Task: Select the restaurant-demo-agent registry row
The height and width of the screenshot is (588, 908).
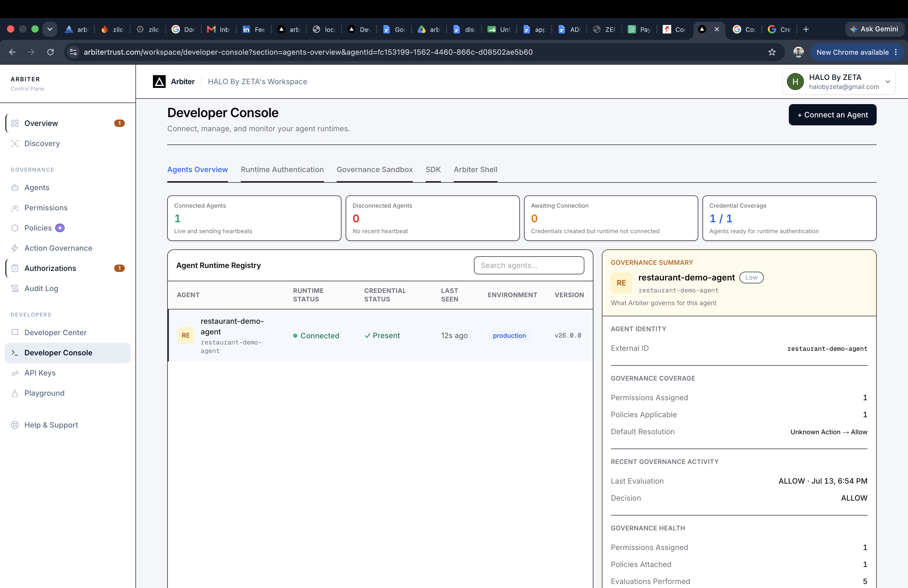Action: (x=380, y=335)
